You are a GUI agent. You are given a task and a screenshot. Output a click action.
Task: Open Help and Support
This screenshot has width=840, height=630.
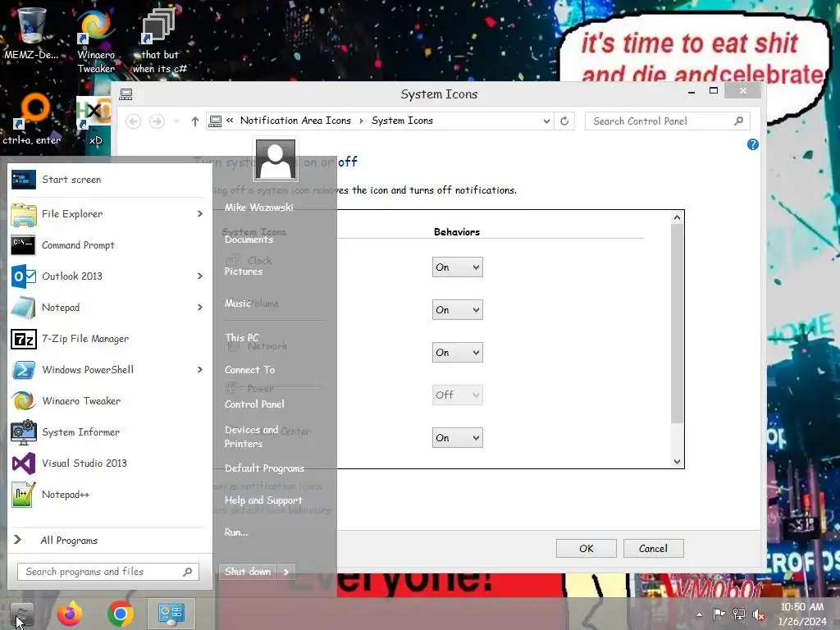point(263,500)
